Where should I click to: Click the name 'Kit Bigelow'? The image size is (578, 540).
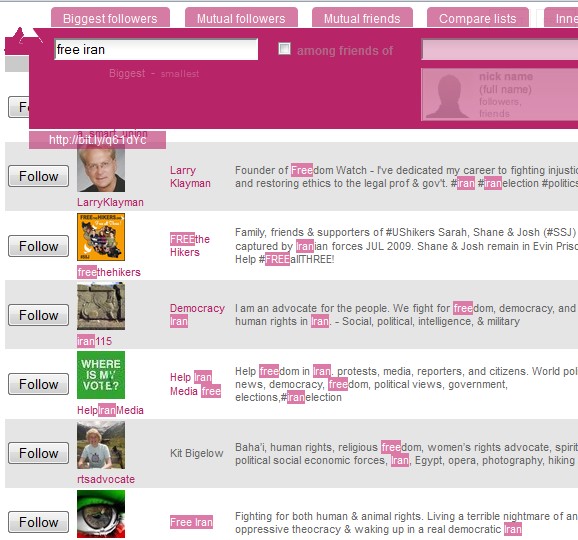[x=196, y=453]
